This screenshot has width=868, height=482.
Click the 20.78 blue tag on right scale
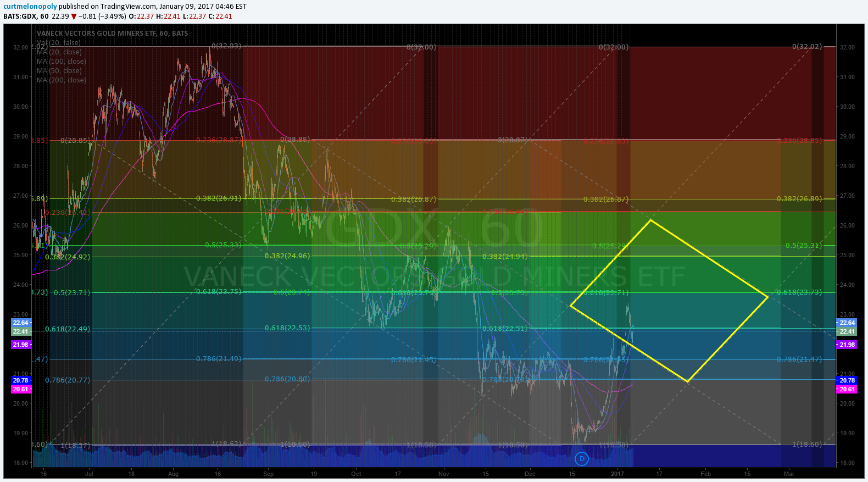[x=847, y=380]
